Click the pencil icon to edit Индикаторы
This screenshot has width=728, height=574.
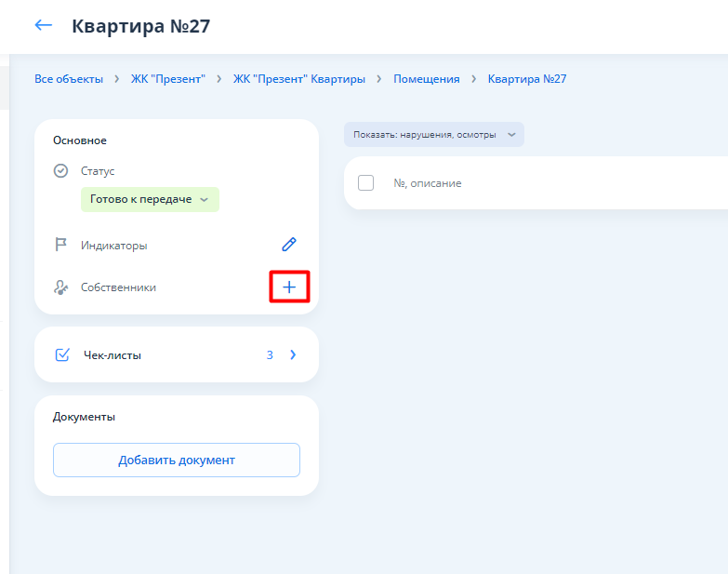pyautogui.click(x=289, y=245)
